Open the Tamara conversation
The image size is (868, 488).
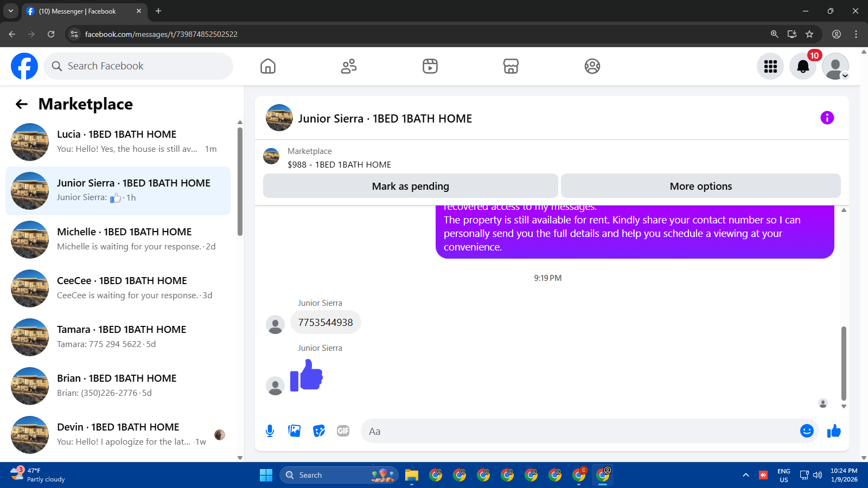coord(118,337)
